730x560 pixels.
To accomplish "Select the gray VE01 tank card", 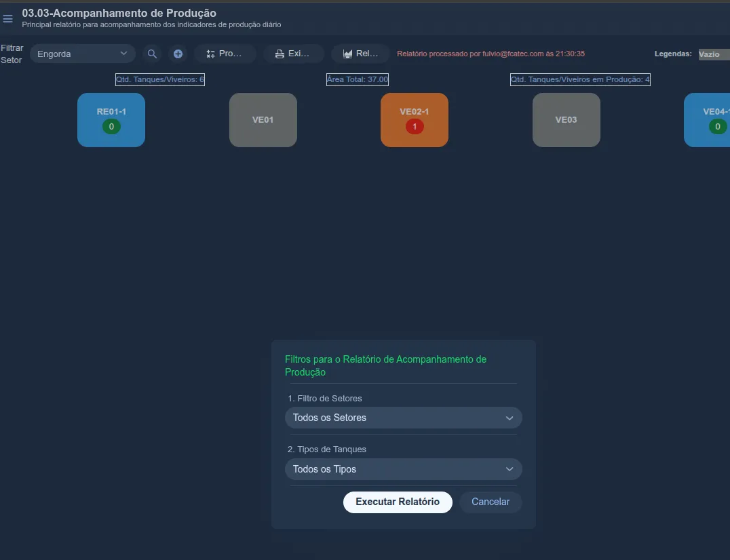I will [263, 120].
